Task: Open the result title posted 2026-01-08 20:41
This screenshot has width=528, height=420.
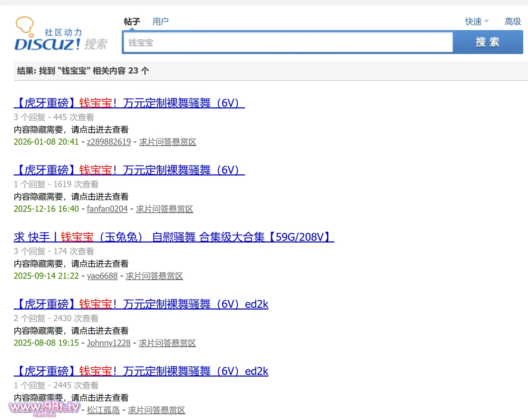Action: pyautogui.click(x=129, y=103)
